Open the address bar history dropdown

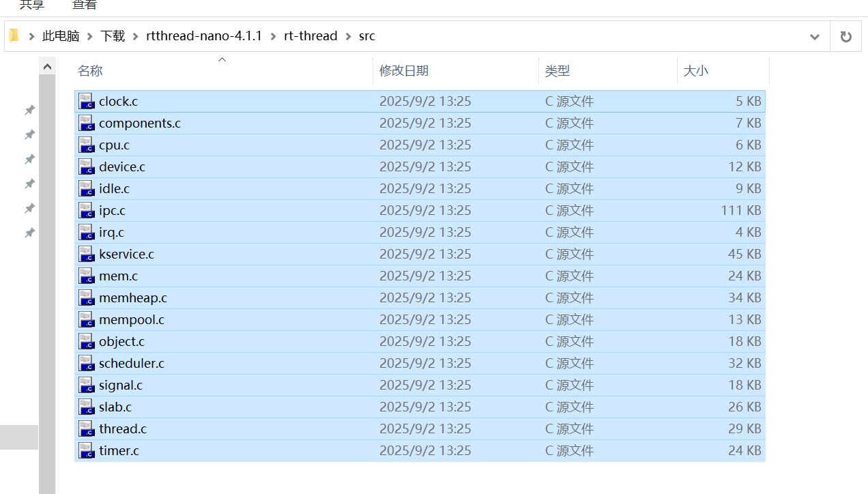(x=814, y=37)
